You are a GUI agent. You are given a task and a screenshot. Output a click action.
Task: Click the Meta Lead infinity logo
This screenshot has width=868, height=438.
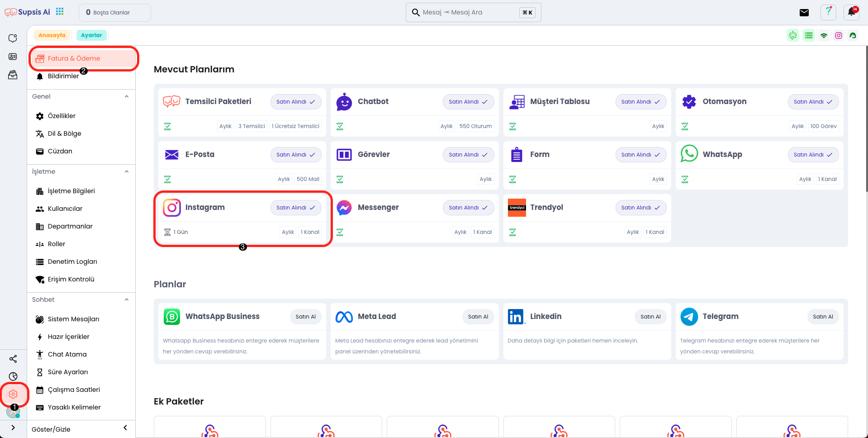[344, 317]
